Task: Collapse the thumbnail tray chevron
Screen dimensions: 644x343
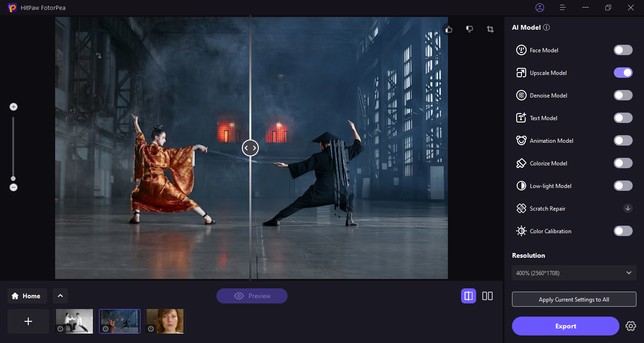Action: [x=60, y=296]
